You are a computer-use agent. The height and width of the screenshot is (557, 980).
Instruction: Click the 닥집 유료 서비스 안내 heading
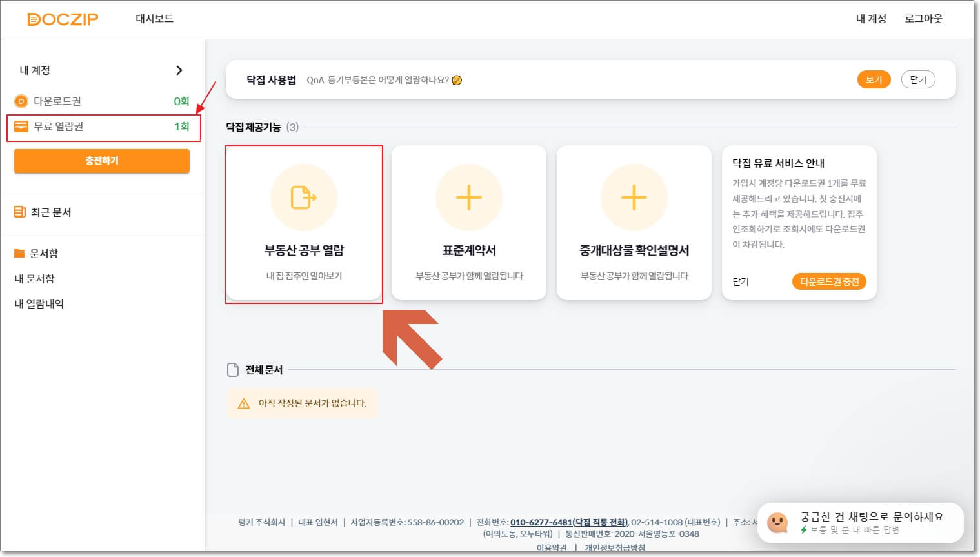click(779, 163)
